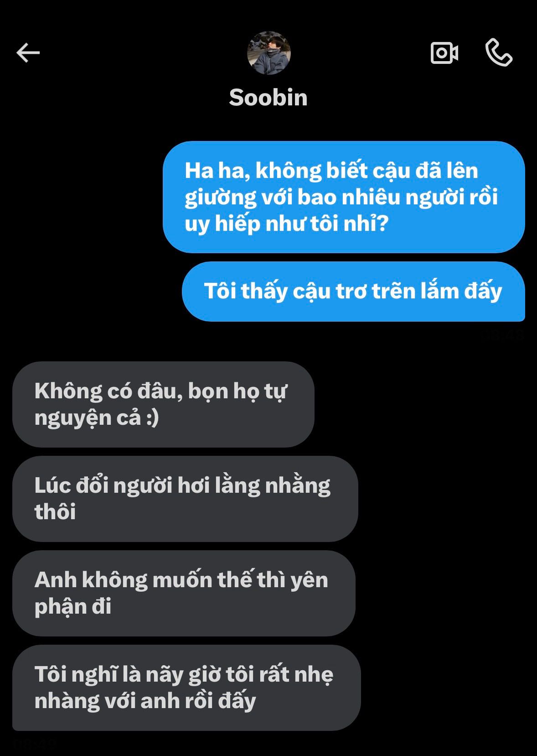537x756 pixels.
Task: Select the message starting 'Tôi nghĩ là nãy giờ'
Action: tap(186, 688)
